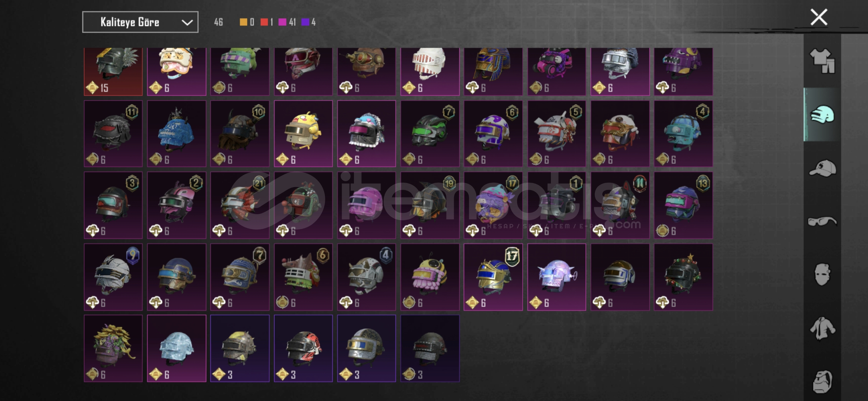Switch to the sunglasses category
This screenshot has width=868, height=401.
point(822,222)
